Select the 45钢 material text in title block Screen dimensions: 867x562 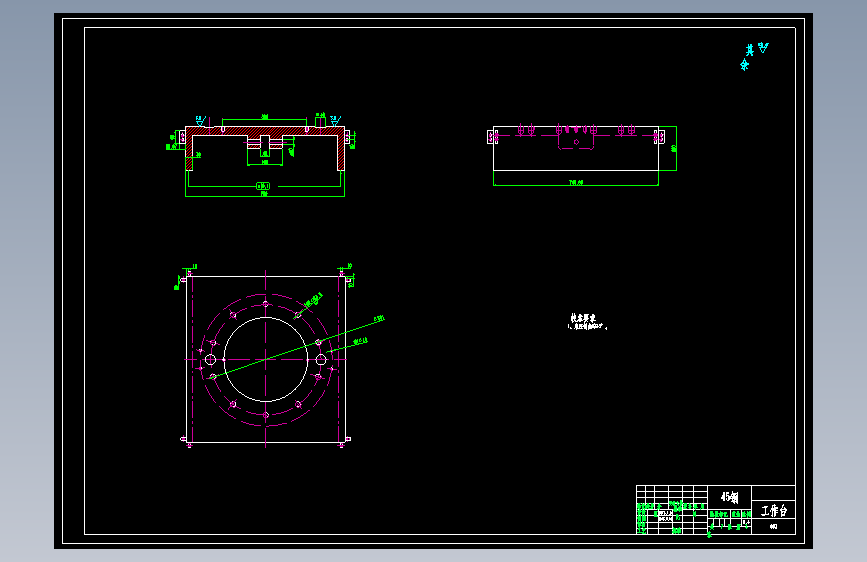coord(729,497)
